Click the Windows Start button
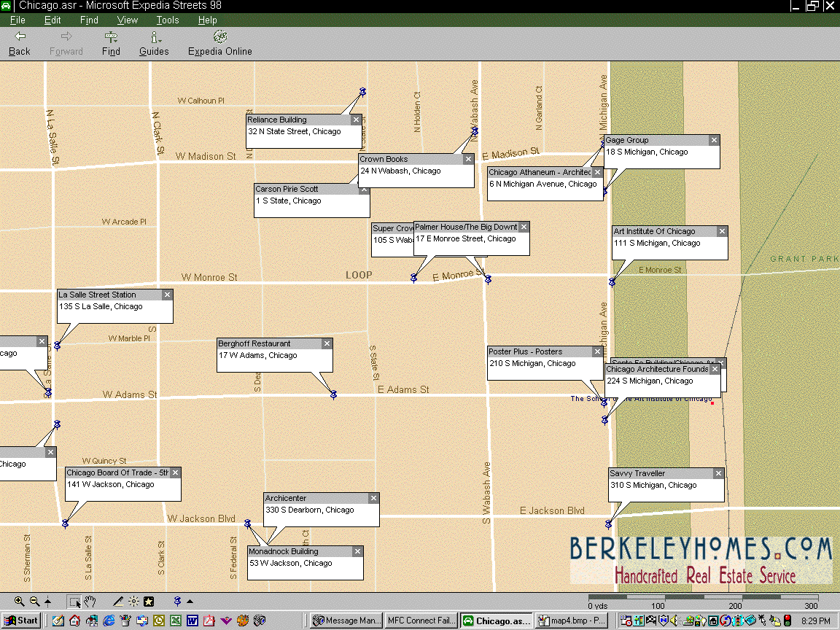 20,621
